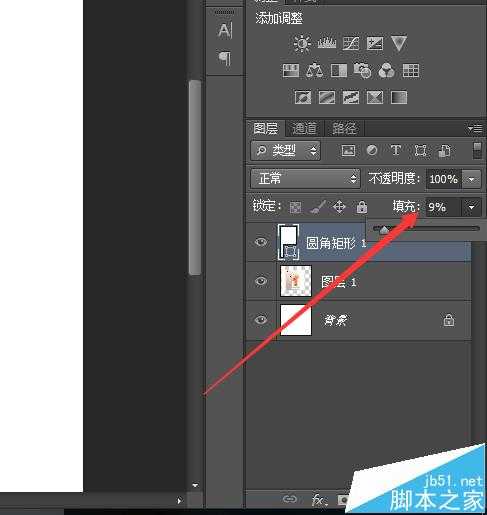Open the Paragraph panel icon
This screenshot has width=487, height=515.
pyautogui.click(x=225, y=58)
